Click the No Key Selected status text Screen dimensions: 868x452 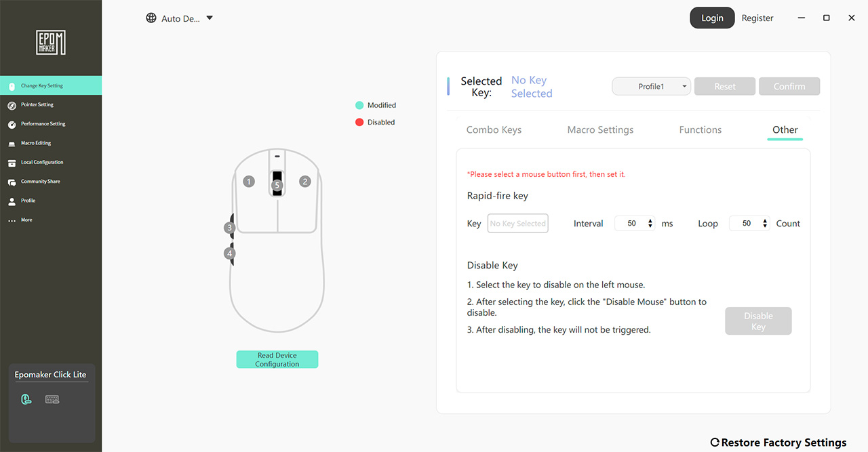(532, 87)
